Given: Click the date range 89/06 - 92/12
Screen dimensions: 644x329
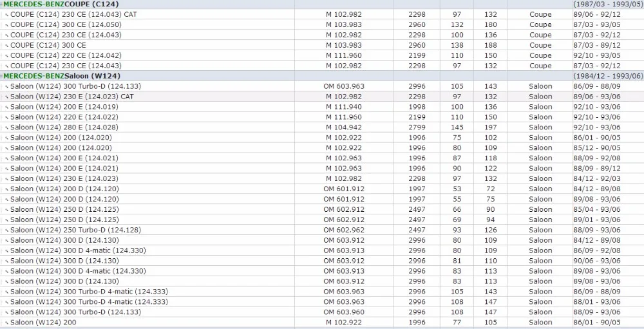Looking at the screenshot, I should pyautogui.click(x=597, y=14).
